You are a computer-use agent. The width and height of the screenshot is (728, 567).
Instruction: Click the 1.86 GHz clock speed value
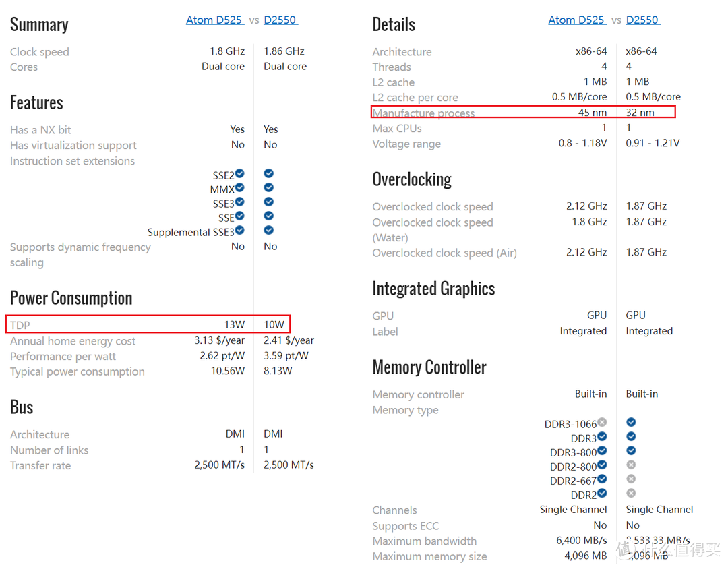(x=284, y=51)
